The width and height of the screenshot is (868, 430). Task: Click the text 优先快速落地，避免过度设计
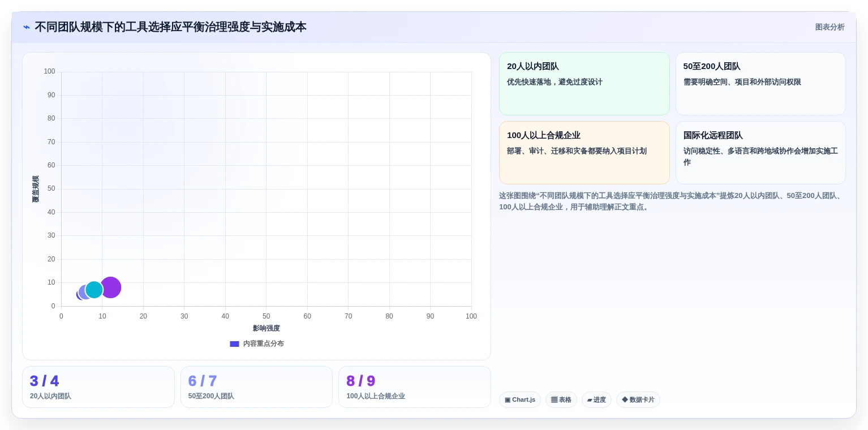pos(555,82)
